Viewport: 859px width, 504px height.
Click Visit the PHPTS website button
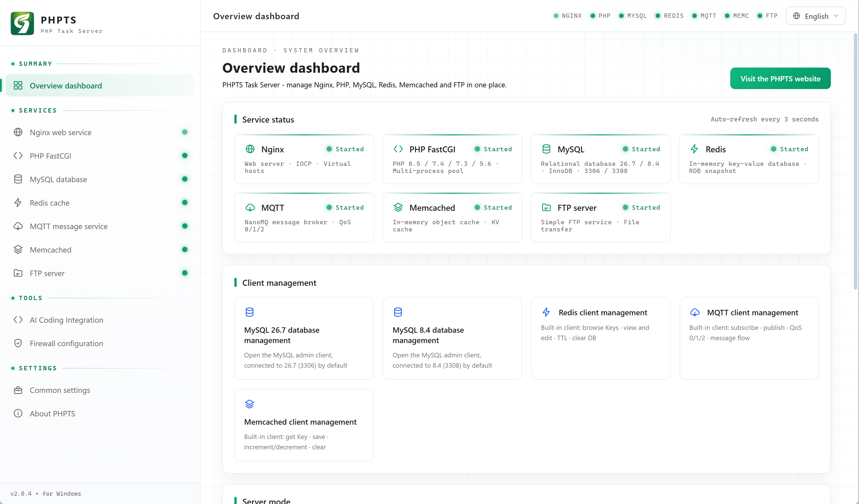[780, 78]
